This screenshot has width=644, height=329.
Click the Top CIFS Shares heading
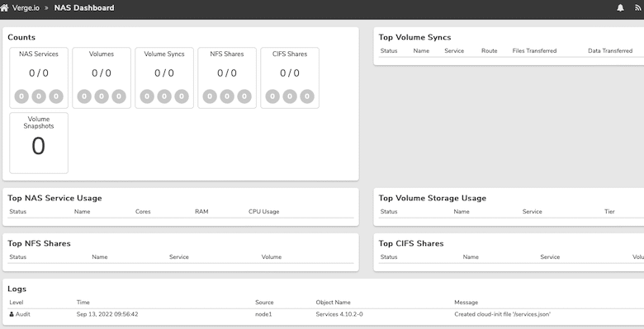(411, 244)
